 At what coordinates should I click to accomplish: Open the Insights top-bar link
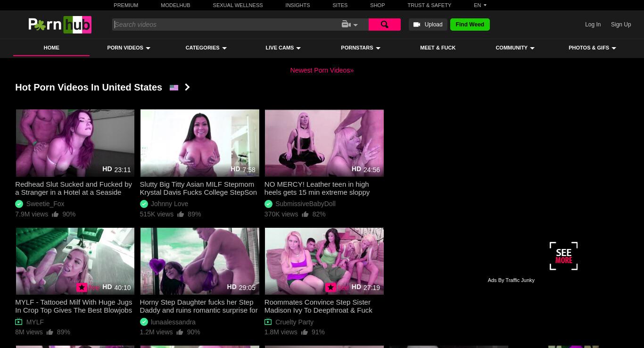click(297, 5)
